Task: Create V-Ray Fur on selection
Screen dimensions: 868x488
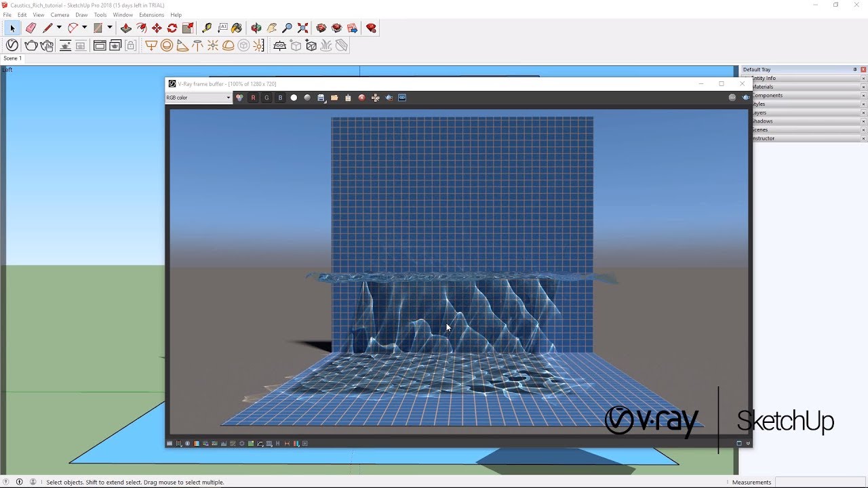Action: (326, 45)
